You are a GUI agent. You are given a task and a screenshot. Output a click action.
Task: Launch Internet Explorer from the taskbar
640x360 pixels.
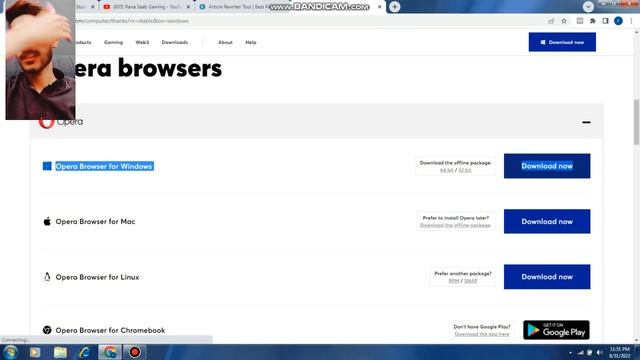(x=84, y=352)
